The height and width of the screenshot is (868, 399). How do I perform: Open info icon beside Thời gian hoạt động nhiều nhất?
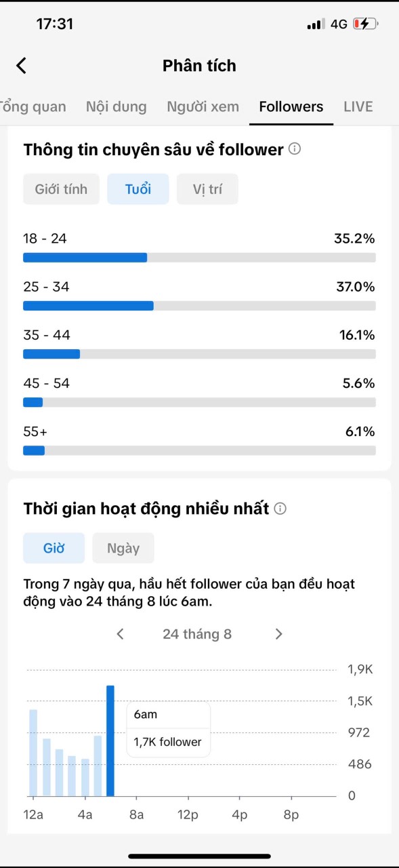(x=280, y=508)
